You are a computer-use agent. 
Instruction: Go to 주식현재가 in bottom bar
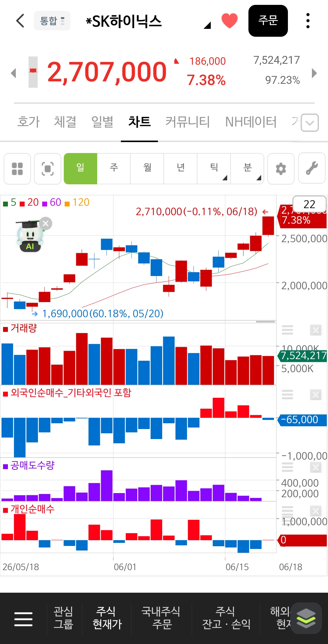107,618
